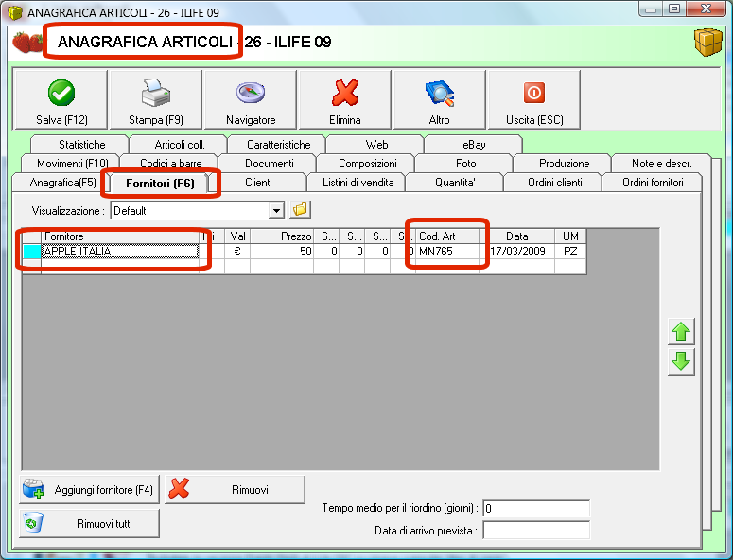Viewport: 733px width, 560px height.
Task: Click the Cod. Art column header
Action: click(x=447, y=236)
